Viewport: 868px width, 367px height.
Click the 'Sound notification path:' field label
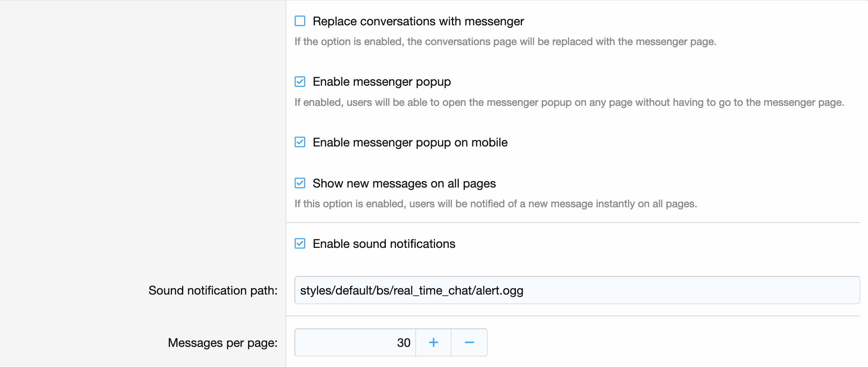pyautogui.click(x=213, y=291)
